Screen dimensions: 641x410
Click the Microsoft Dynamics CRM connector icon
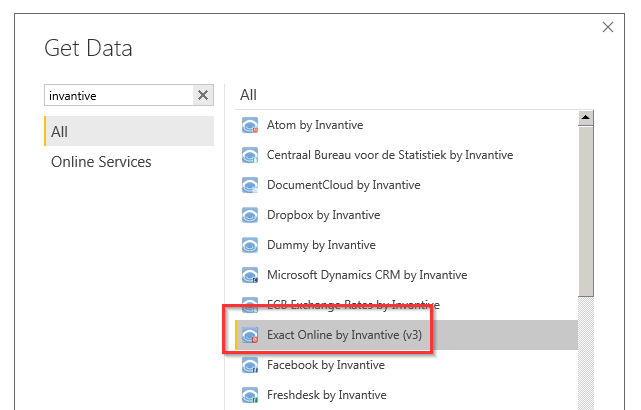point(250,275)
